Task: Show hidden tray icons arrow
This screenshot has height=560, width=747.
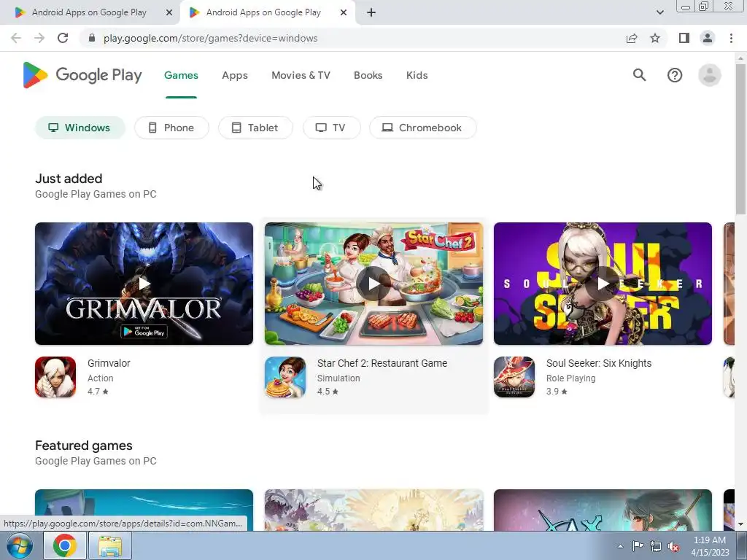Action: 620,546
